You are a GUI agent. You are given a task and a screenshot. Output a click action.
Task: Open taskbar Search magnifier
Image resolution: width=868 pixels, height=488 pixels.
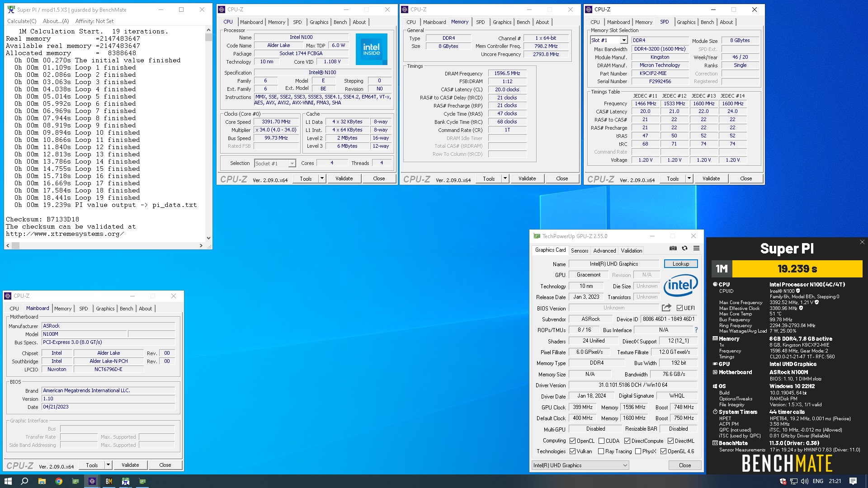(24, 481)
